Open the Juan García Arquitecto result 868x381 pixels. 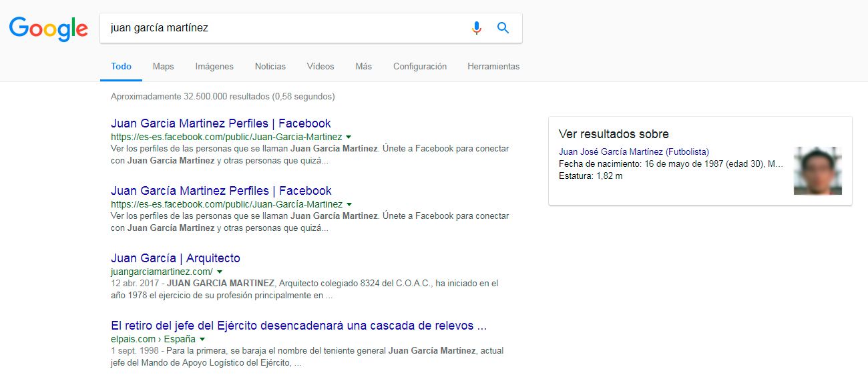point(175,258)
